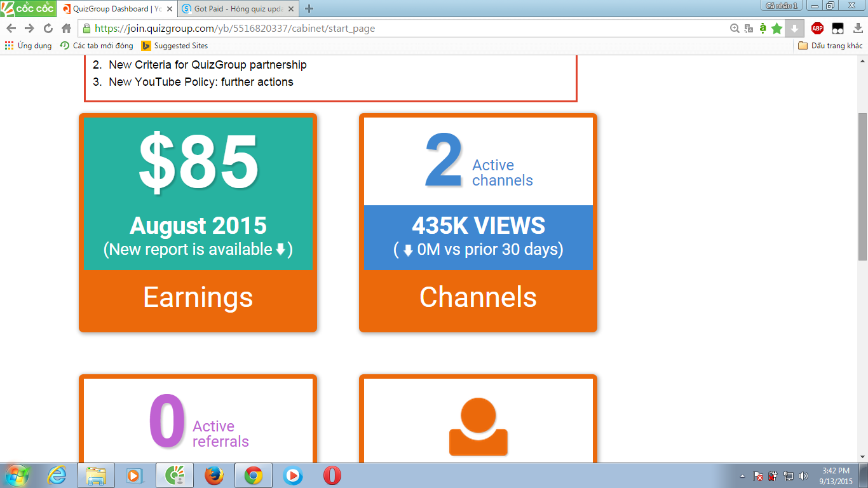This screenshot has height=488, width=868.
Task: Launch Internet Explorer from the taskbar
Action: tap(57, 475)
